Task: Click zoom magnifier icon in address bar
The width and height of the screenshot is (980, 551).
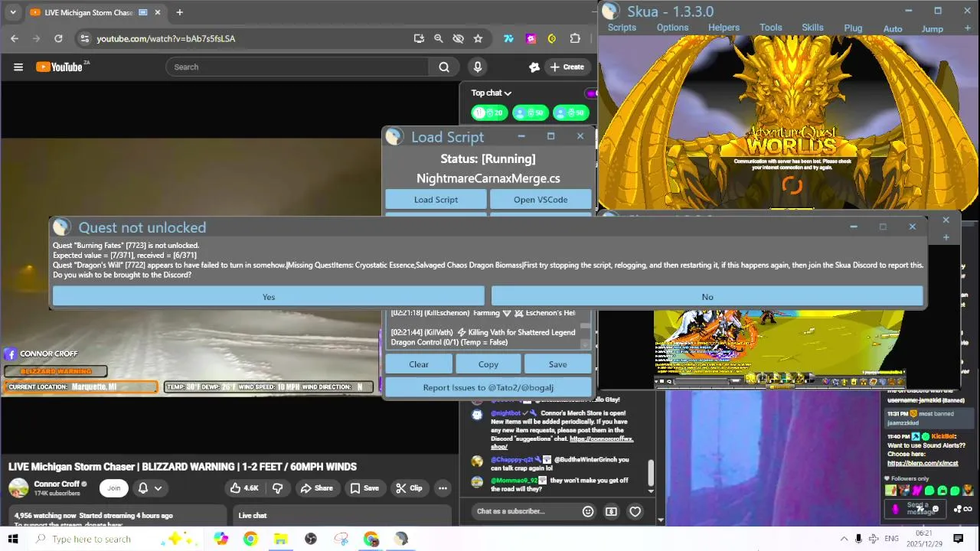Action: (438, 38)
